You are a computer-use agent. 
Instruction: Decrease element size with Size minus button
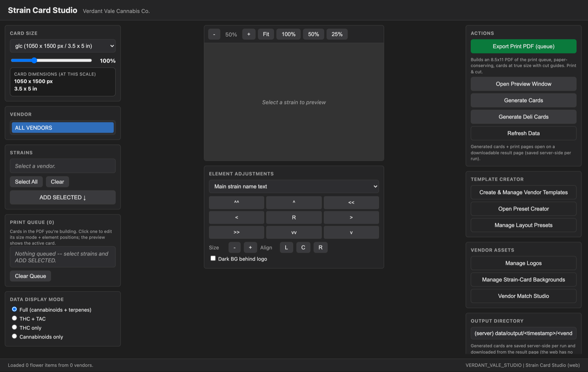click(x=234, y=248)
